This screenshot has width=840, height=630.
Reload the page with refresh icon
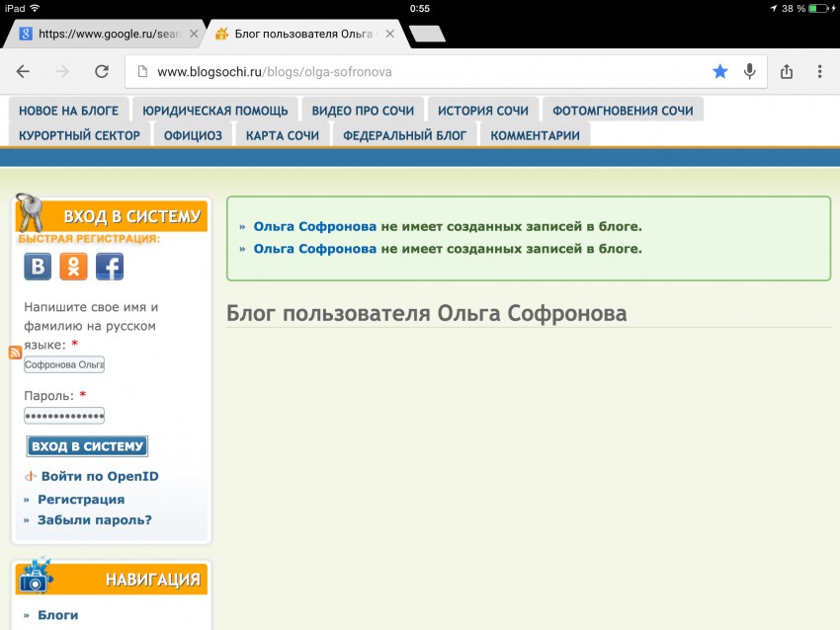pyautogui.click(x=101, y=72)
